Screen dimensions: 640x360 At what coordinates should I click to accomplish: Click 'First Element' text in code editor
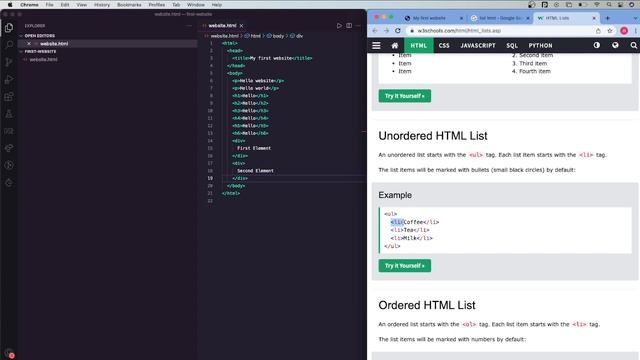click(254, 148)
